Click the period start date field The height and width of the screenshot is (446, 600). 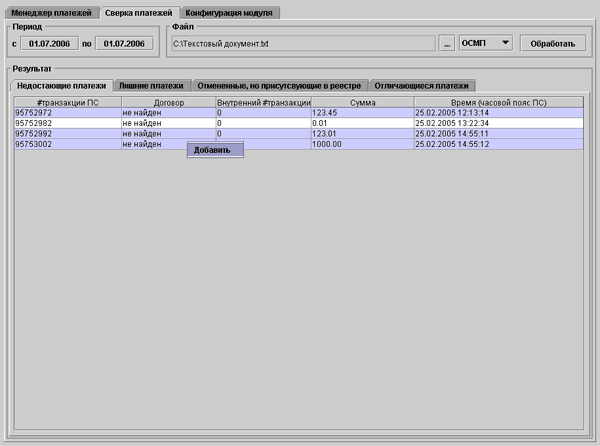[50, 44]
